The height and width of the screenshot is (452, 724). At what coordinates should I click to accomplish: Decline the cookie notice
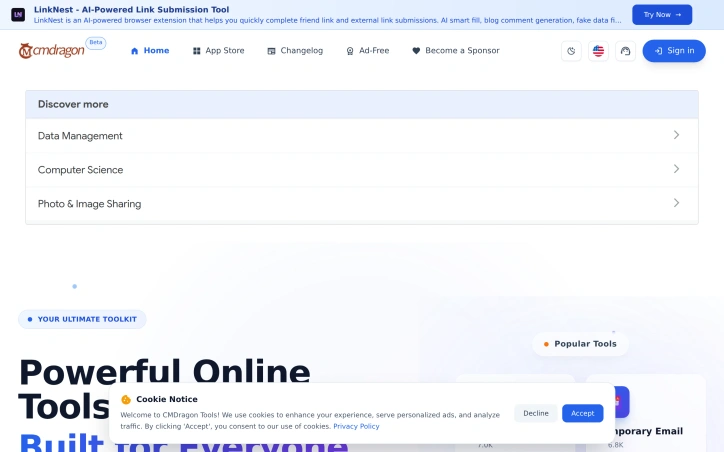coord(536,413)
